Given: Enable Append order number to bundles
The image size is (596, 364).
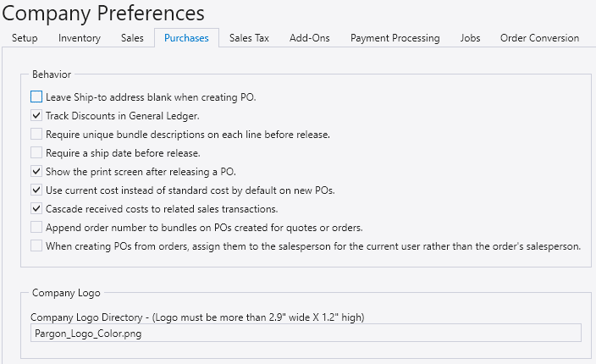Looking at the screenshot, I should [x=36, y=228].
